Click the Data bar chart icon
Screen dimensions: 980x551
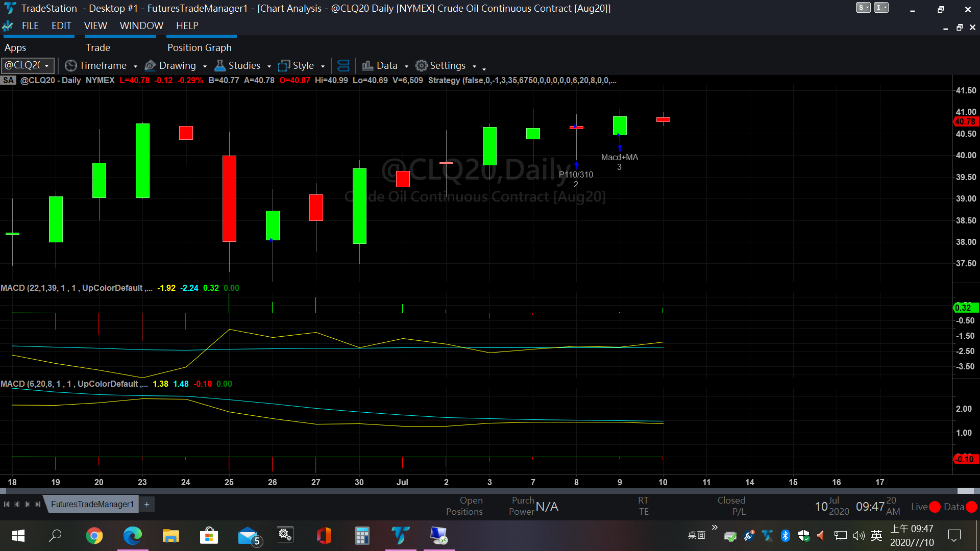[367, 66]
